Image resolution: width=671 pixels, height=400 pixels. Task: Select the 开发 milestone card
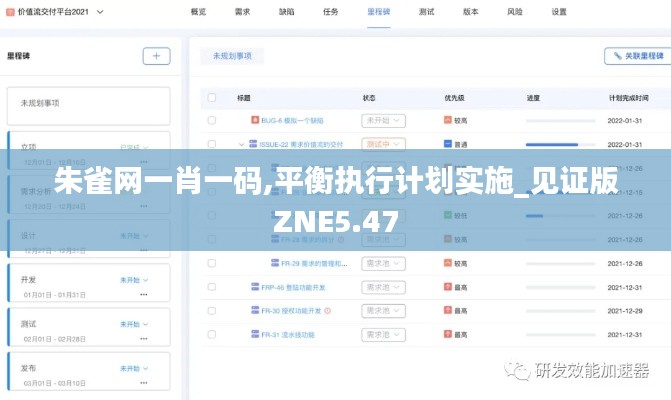89,283
